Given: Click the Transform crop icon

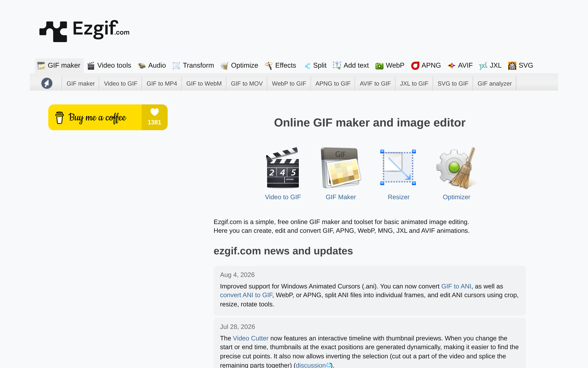Looking at the screenshot, I should [x=176, y=66].
